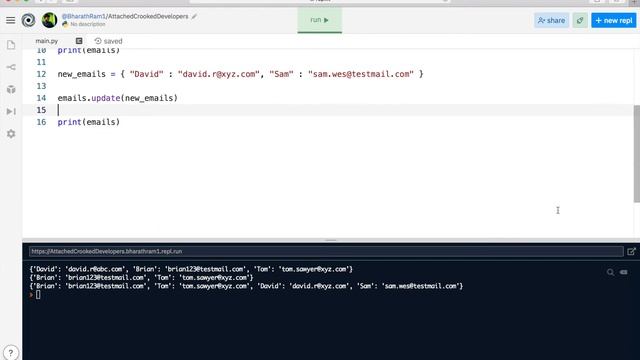Click the "sam.wes@testmail.com" string in code
The width and height of the screenshot is (640, 360).
tap(361, 74)
